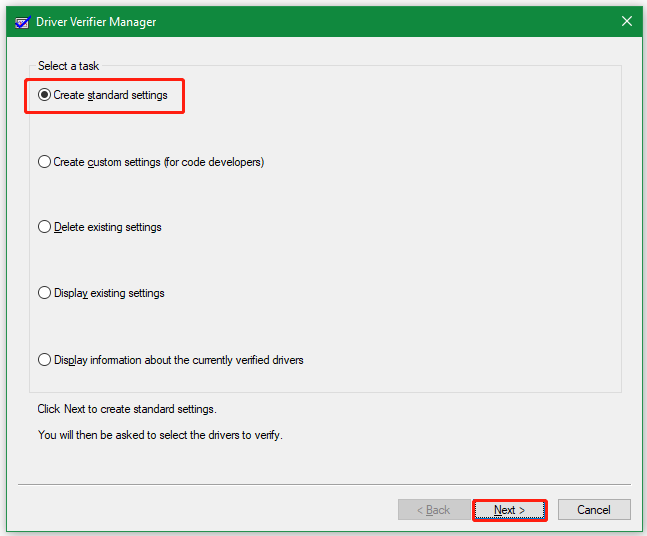Click the Driver Verifier Manager title text
Image resolution: width=647 pixels, height=536 pixels.
tap(97, 21)
